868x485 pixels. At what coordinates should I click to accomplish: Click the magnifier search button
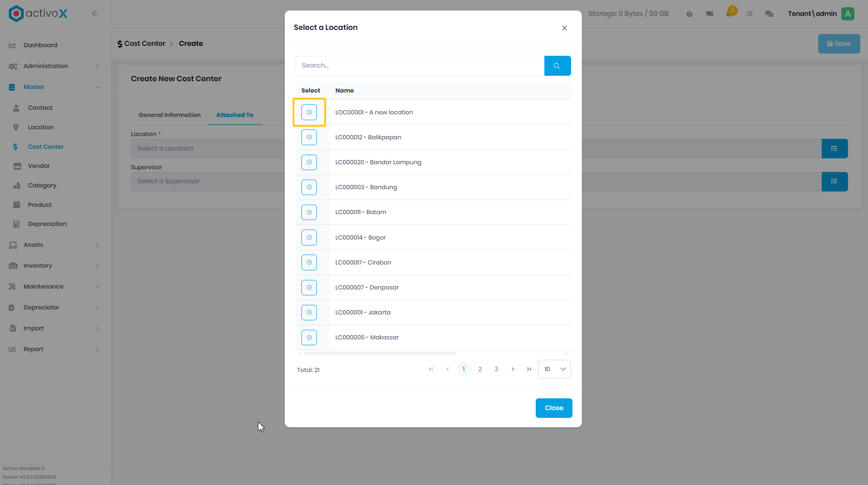557,66
